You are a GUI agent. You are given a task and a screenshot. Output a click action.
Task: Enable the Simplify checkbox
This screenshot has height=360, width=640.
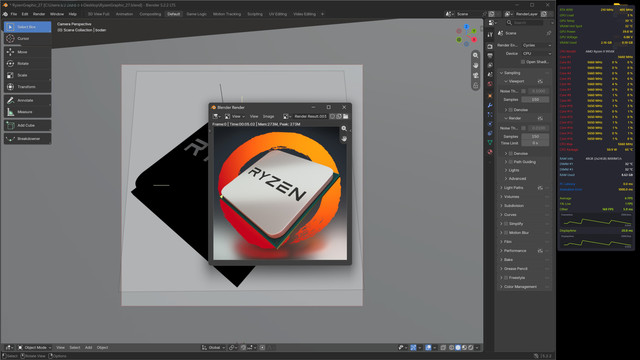coord(506,224)
